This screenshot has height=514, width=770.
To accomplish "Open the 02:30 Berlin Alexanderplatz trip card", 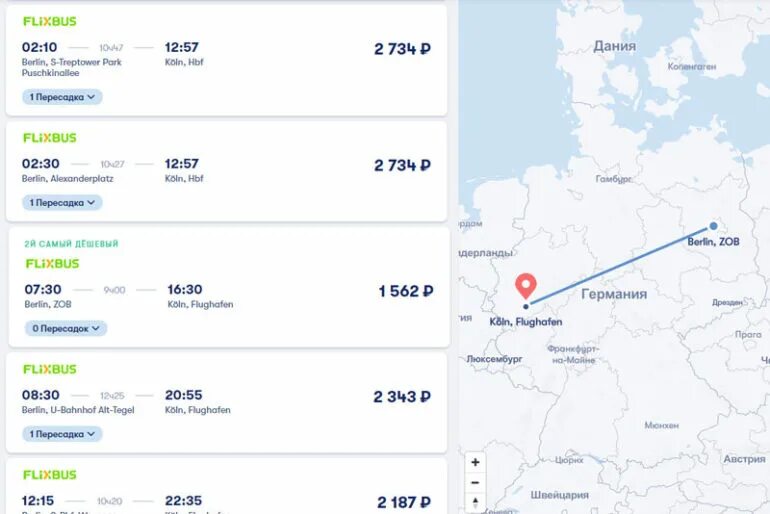I will (x=226, y=171).
